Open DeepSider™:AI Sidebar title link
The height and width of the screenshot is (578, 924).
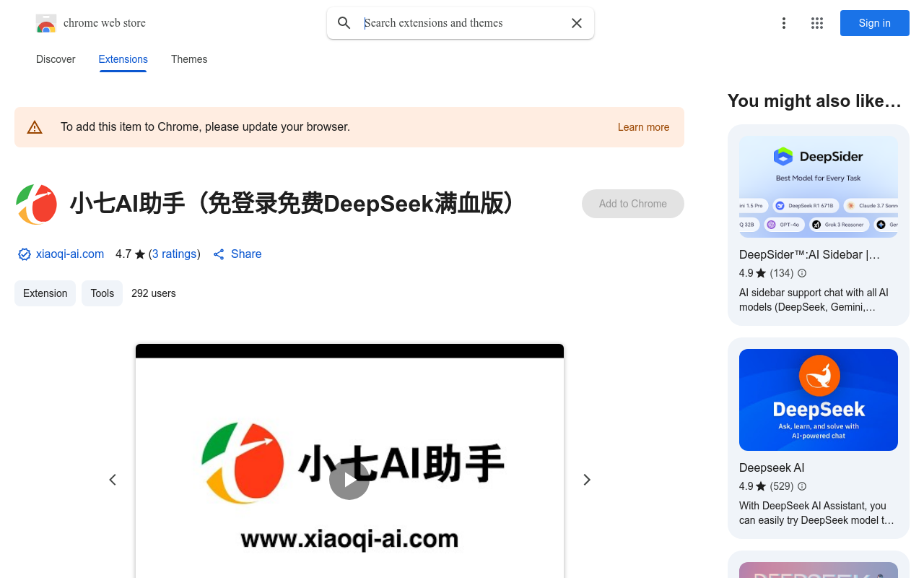coord(809,254)
